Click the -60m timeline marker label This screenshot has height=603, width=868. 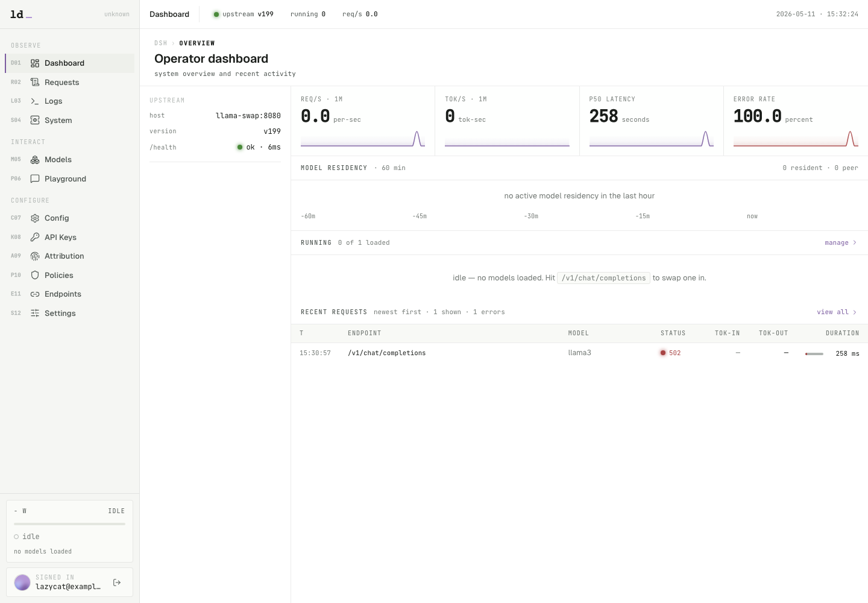click(308, 216)
